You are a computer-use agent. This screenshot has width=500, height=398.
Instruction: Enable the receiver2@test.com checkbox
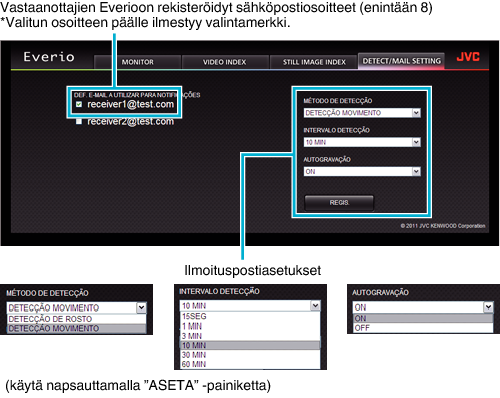(79, 121)
